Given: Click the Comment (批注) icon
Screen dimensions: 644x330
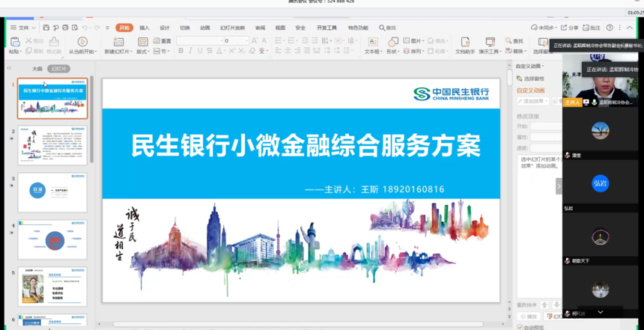Looking at the screenshot, I should 592,28.
